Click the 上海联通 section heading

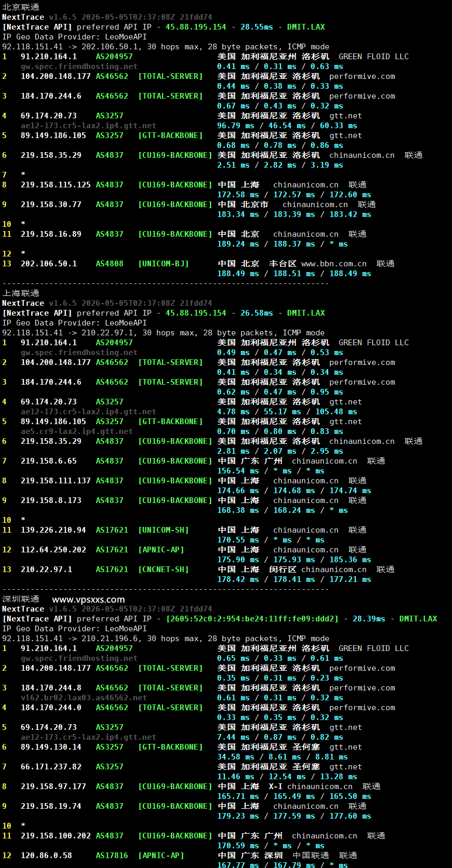click(21, 293)
